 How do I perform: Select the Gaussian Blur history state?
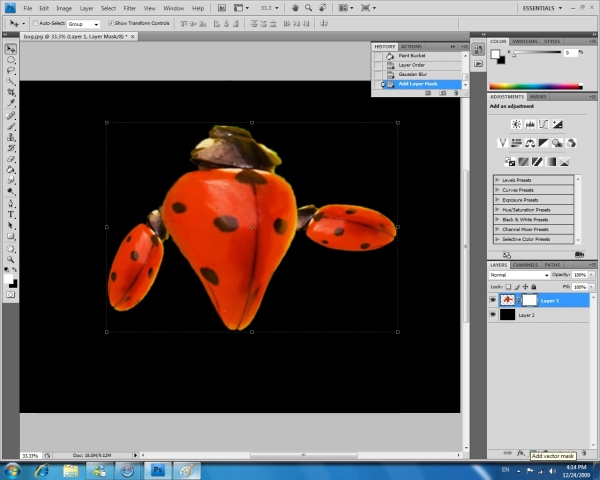(417, 74)
